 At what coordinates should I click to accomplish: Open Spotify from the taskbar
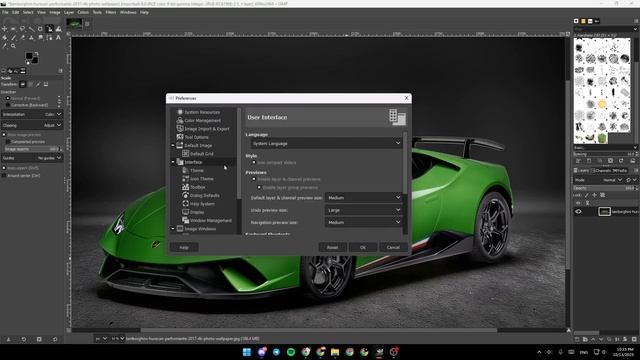pyautogui.click(x=291, y=352)
